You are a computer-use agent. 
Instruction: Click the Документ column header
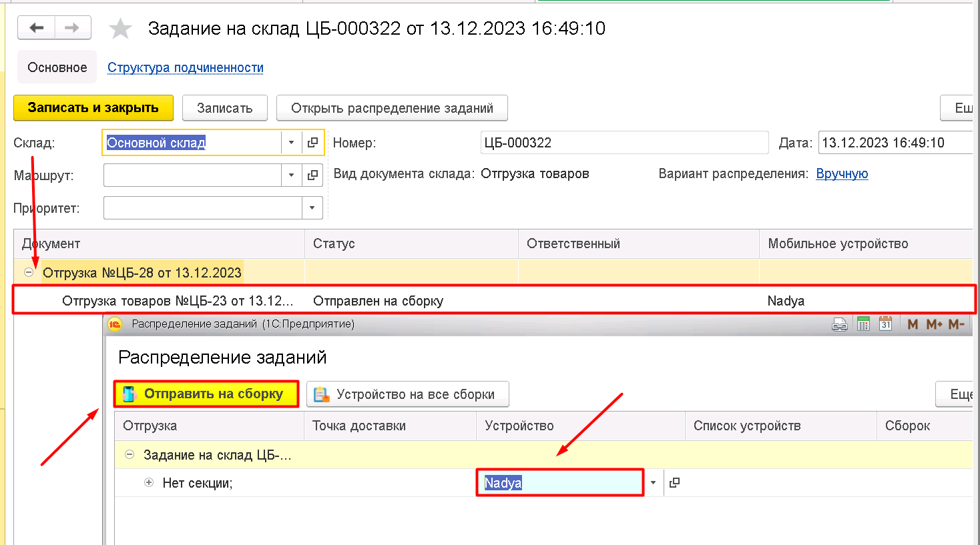(160, 243)
